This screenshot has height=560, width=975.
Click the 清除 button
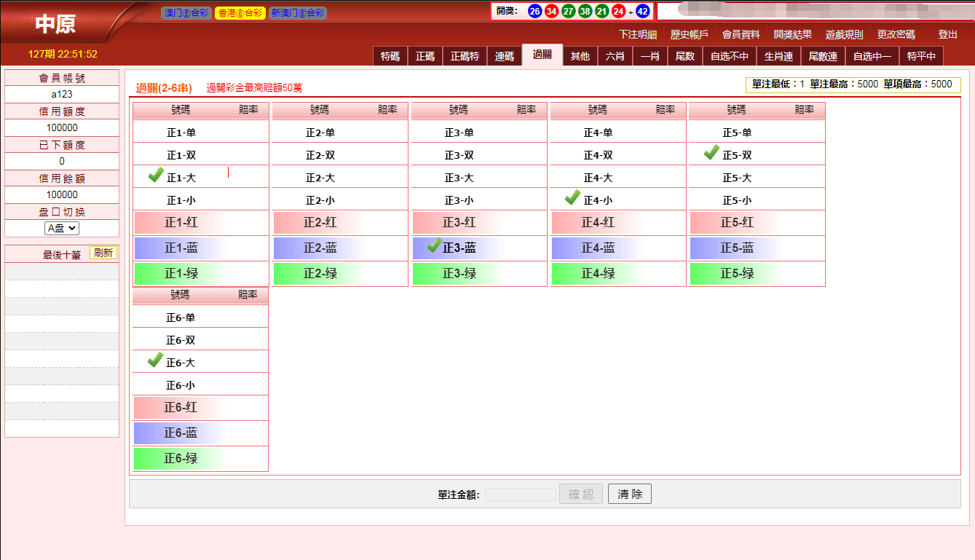629,494
